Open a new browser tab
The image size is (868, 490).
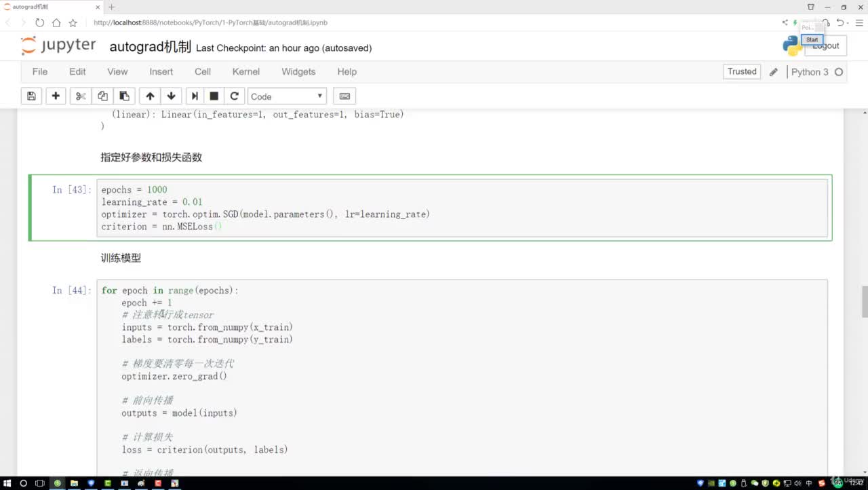pyautogui.click(x=112, y=7)
